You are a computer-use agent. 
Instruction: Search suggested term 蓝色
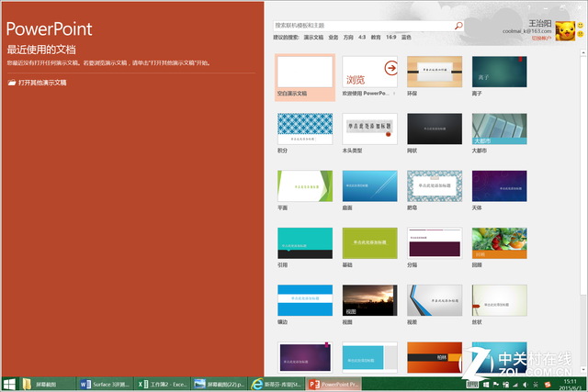(x=406, y=38)
